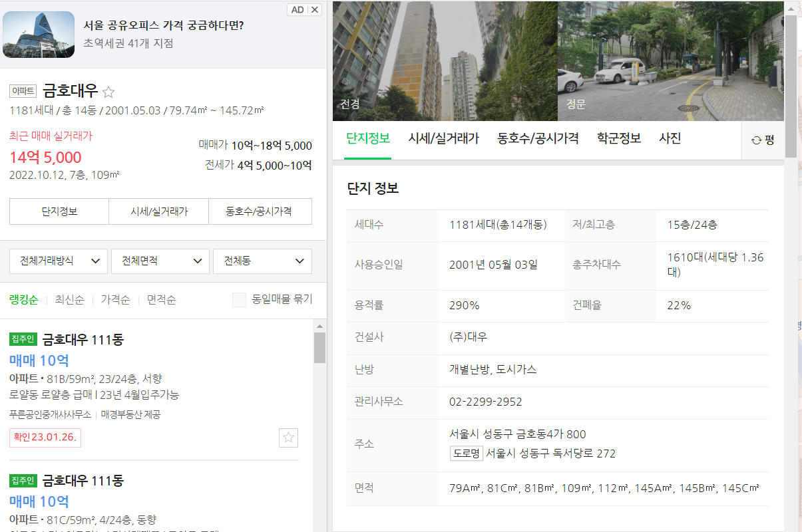Toggle the 동일매물 묶기 checkbox
Image resolution: width=802 pixels, height=532 pixels.
(x=239, y=299)
